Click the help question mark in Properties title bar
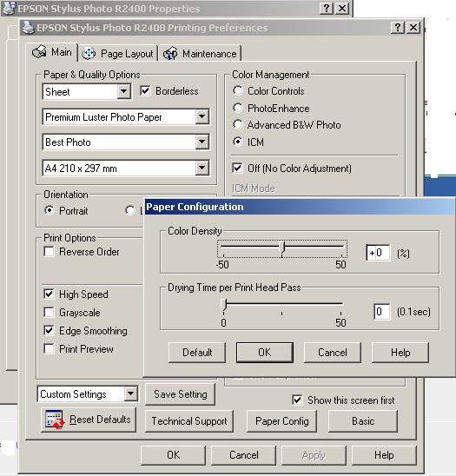This screenshot has width=456, height=476. click(x=327, y=8)
